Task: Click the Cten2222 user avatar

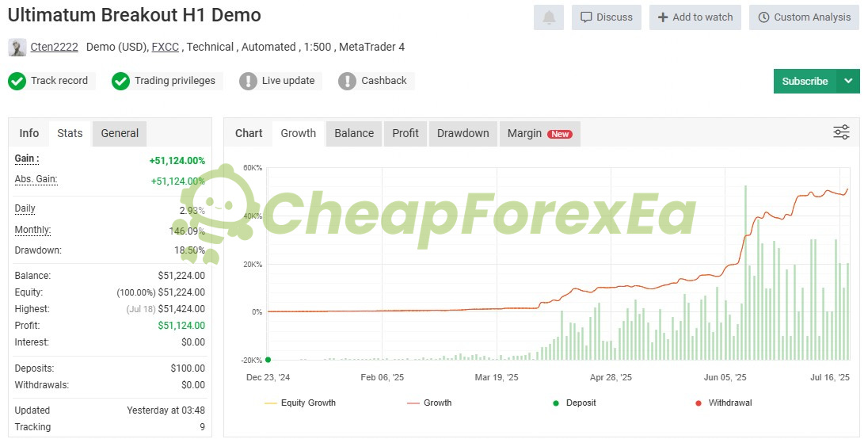Action: [x=17, y=48]
